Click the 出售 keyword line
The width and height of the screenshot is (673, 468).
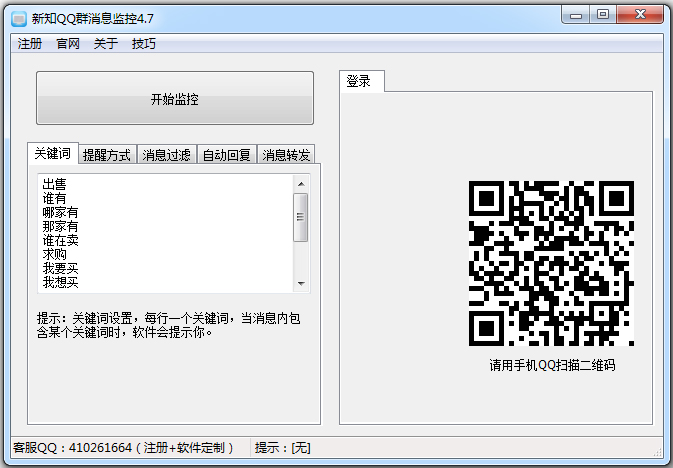coord(55,184)
